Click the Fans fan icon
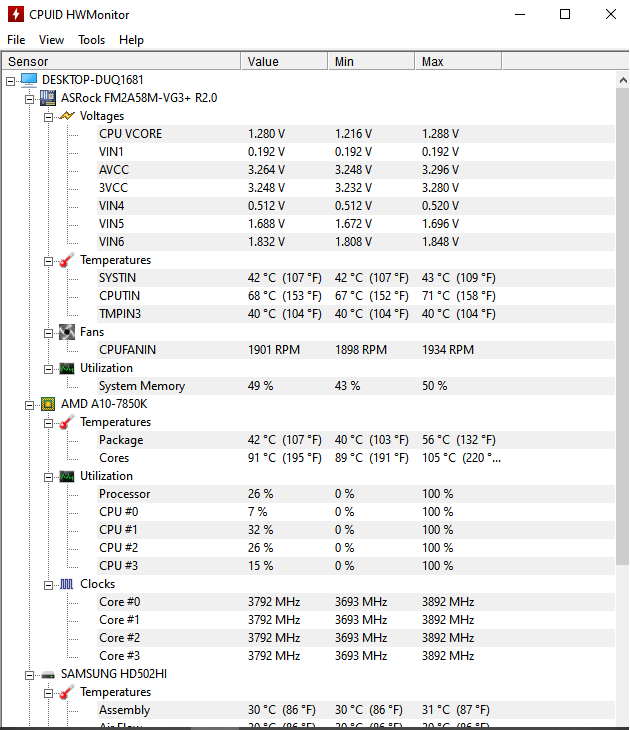This screenshot has width=630, height=730. [x=67, y=332]
